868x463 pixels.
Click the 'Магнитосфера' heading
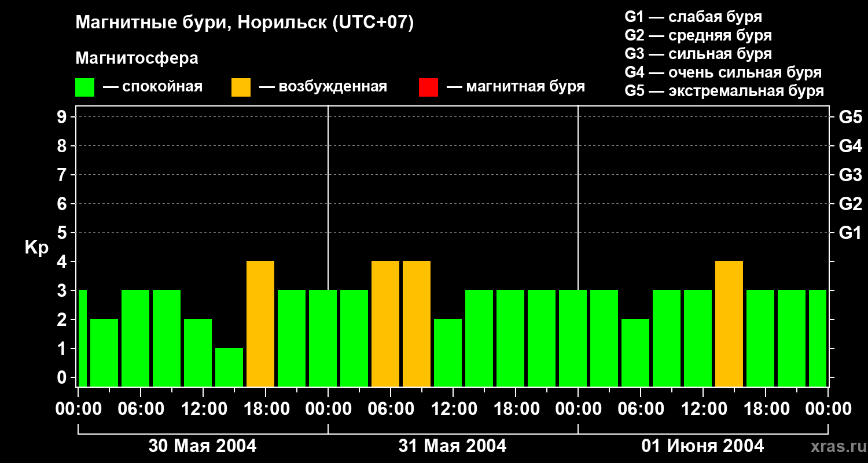[137, 58]
